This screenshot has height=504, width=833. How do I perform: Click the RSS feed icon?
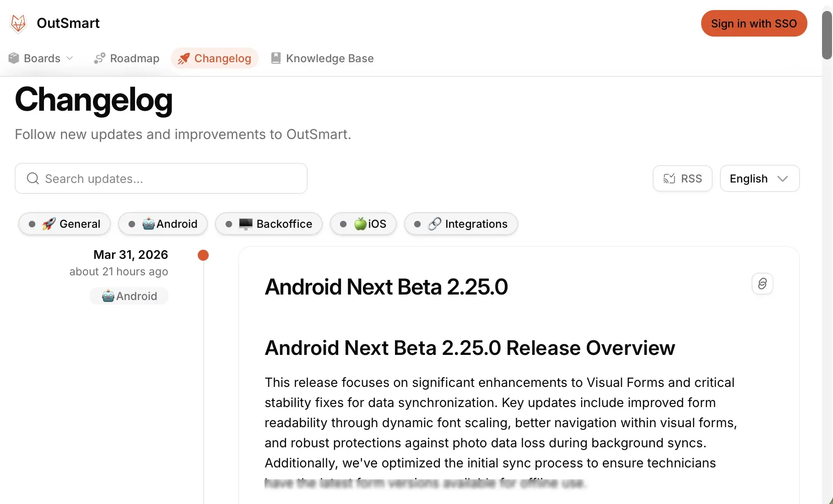[x=670, y=178]
